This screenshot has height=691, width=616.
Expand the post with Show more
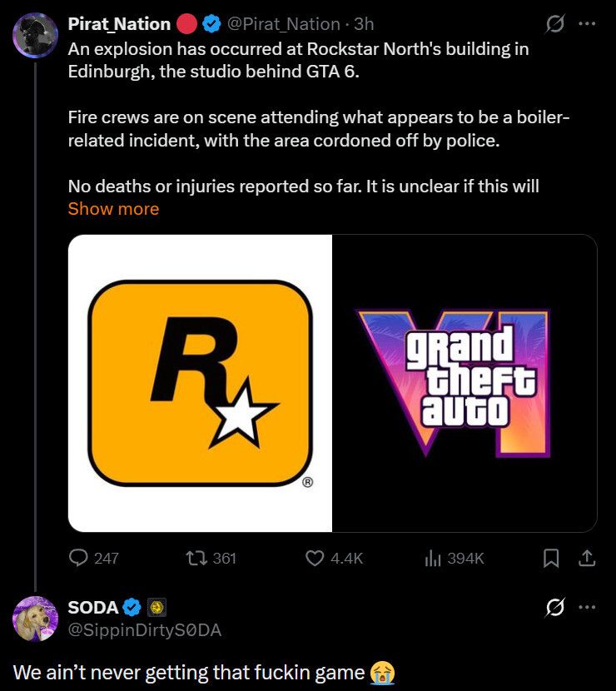click(x=113, y=209)
